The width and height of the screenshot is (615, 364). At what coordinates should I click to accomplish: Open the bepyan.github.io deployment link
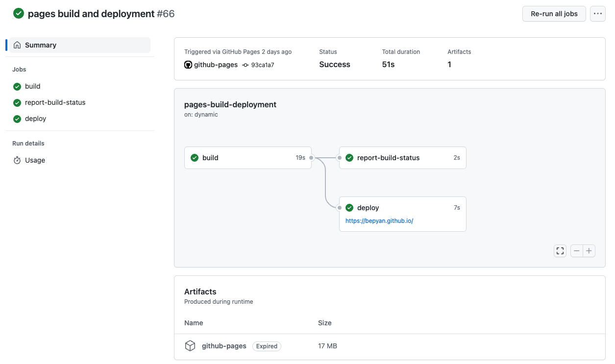[379, 221]
